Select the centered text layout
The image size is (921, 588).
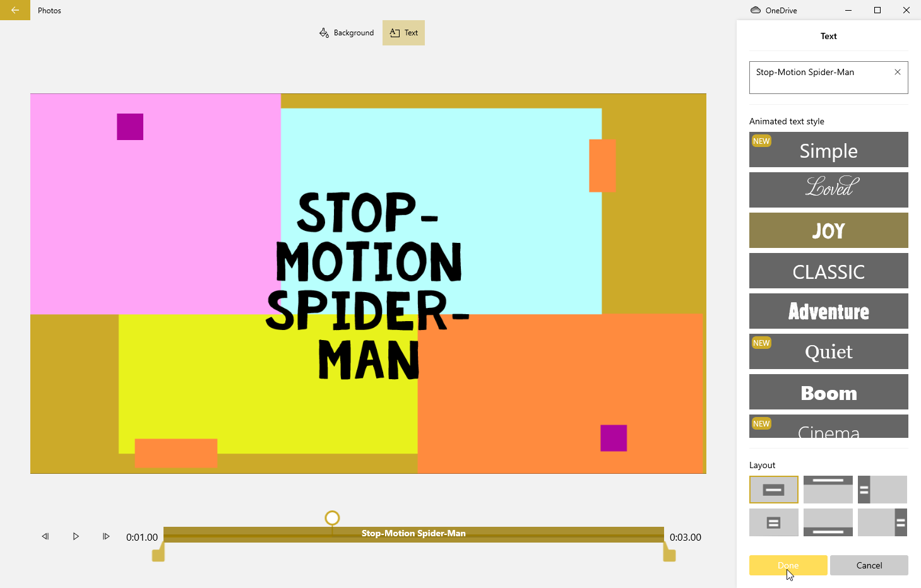(x=774, y=490)
